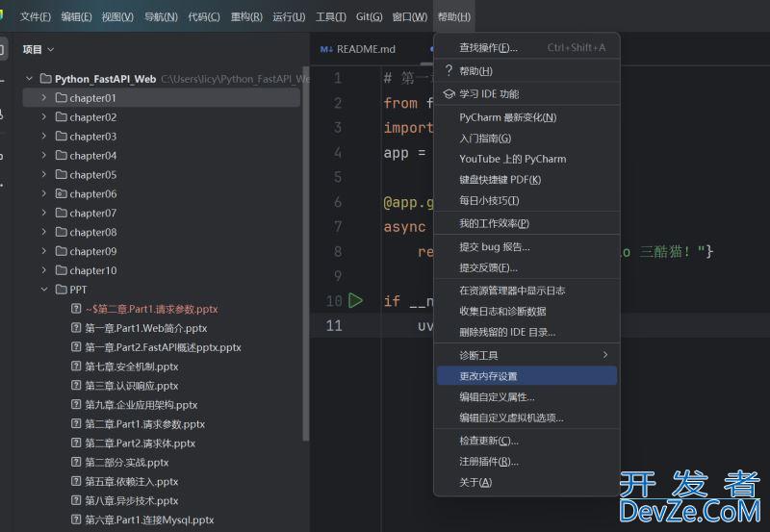
Task: Expand the chapter08 folder arrow
Action: [43, 232]
